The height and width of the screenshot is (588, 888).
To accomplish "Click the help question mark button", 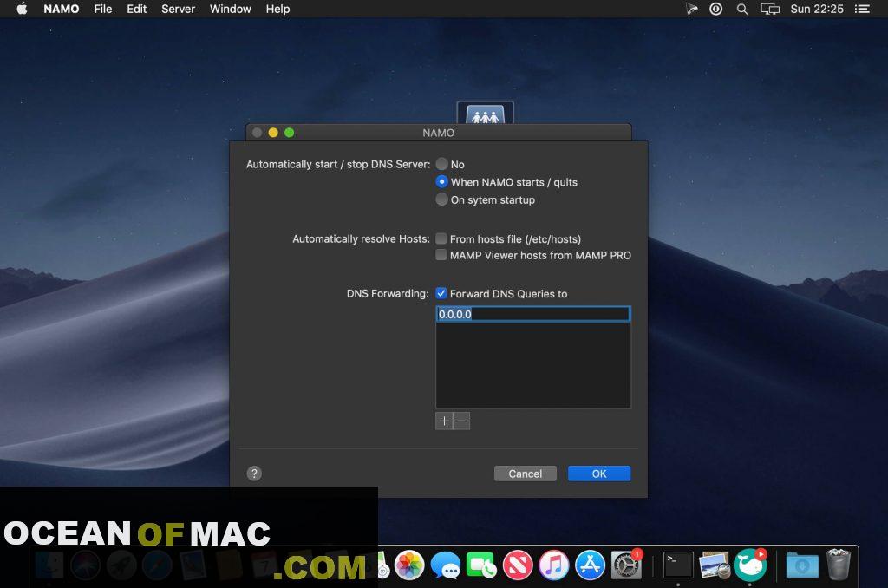I will tap(254, 474).
